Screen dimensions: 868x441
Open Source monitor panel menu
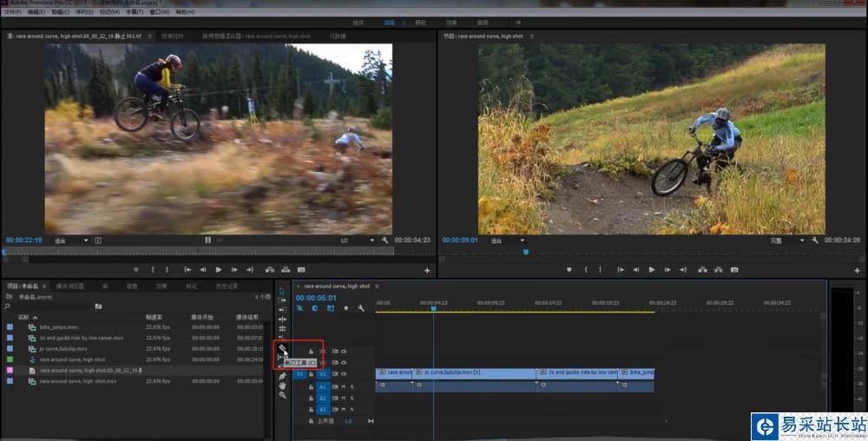[149, 36]
